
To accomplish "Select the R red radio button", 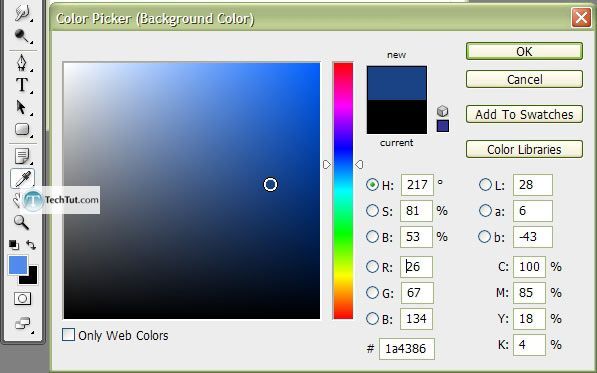I will [372, 266].
